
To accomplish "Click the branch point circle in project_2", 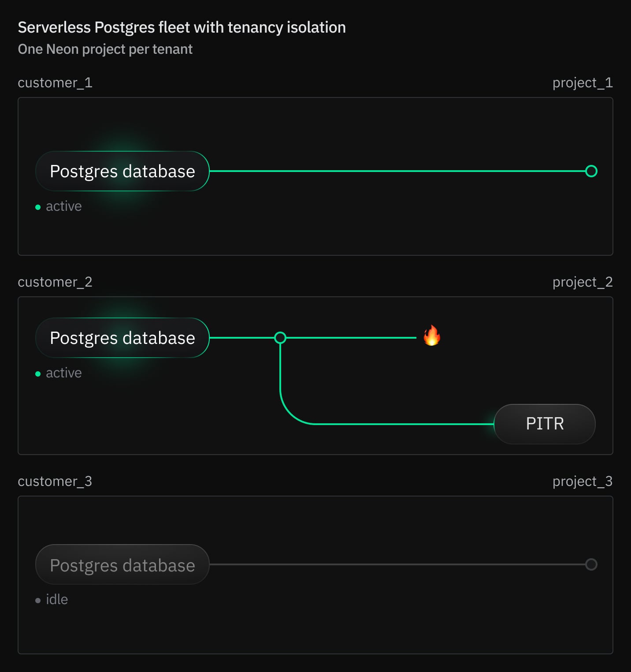I will coord(280,338).
